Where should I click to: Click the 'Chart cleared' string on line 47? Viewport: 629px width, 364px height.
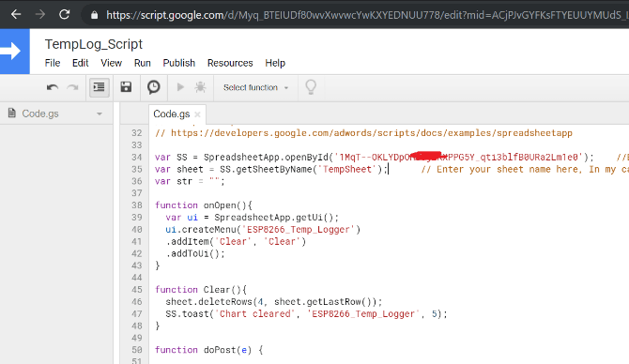pos(255,313)
